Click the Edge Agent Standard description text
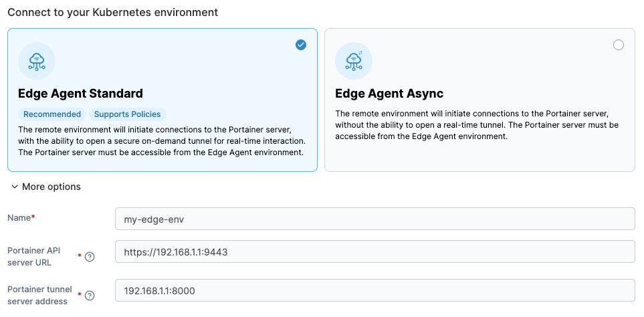This screenshot has width=644, height=317. (x=161, y=140)
